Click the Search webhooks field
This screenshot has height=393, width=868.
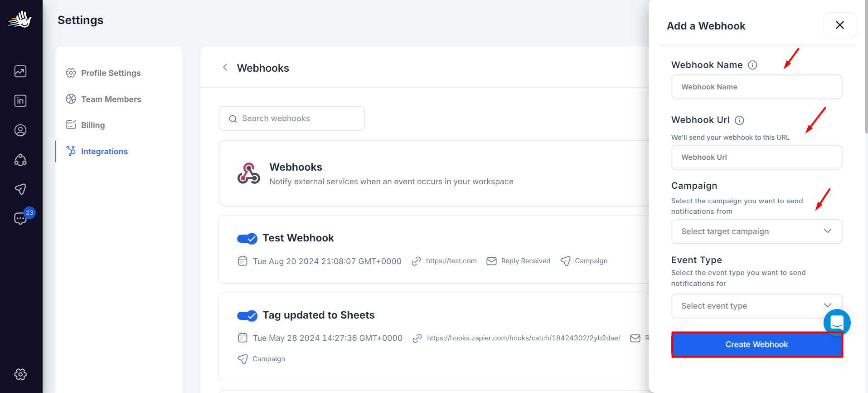tap(291, 118)
